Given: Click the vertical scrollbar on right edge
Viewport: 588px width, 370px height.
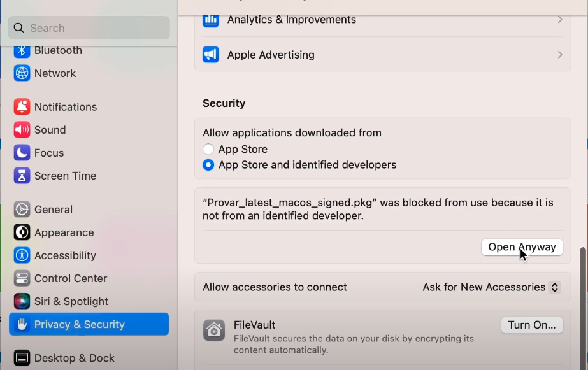Looking at the screenshot, I should click(583, 308).
